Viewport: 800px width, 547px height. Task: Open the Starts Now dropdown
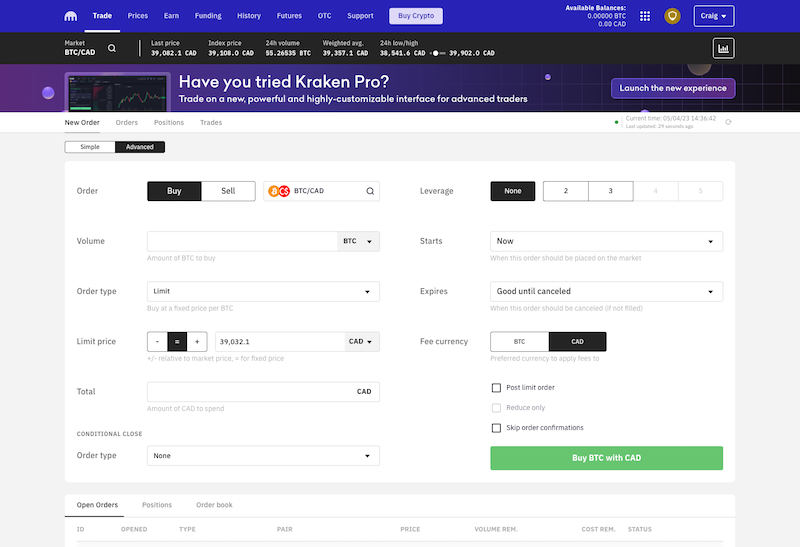606,241
